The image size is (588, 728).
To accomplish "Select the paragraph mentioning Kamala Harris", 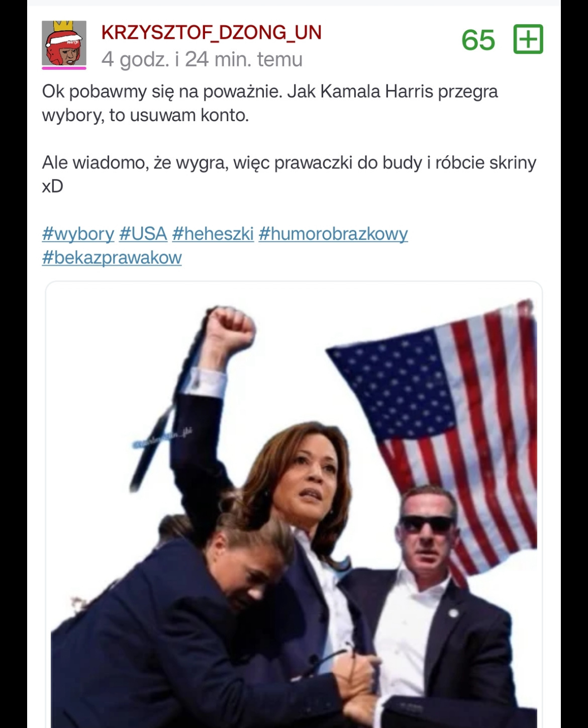I will click(270, 103).
